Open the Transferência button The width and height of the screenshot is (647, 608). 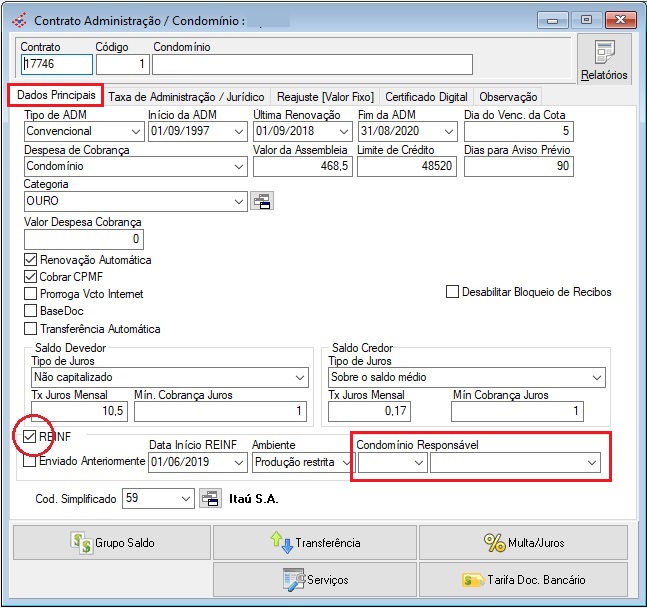(315, 542)
